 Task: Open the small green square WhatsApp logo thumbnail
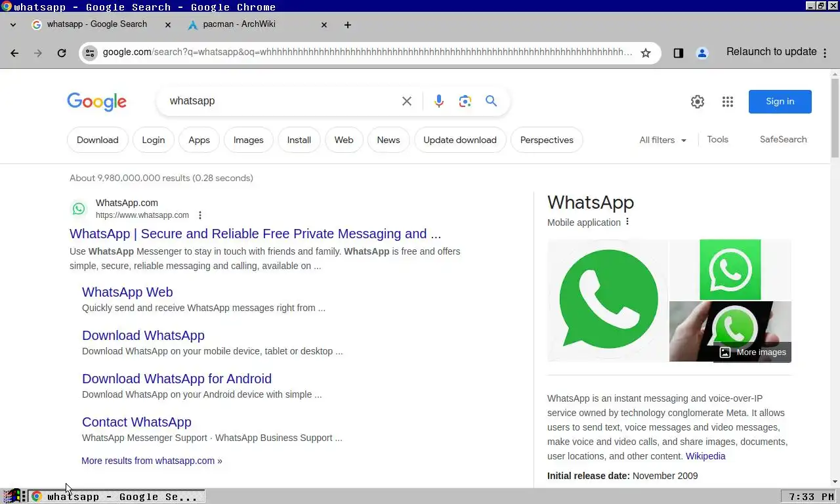[730, 270]
